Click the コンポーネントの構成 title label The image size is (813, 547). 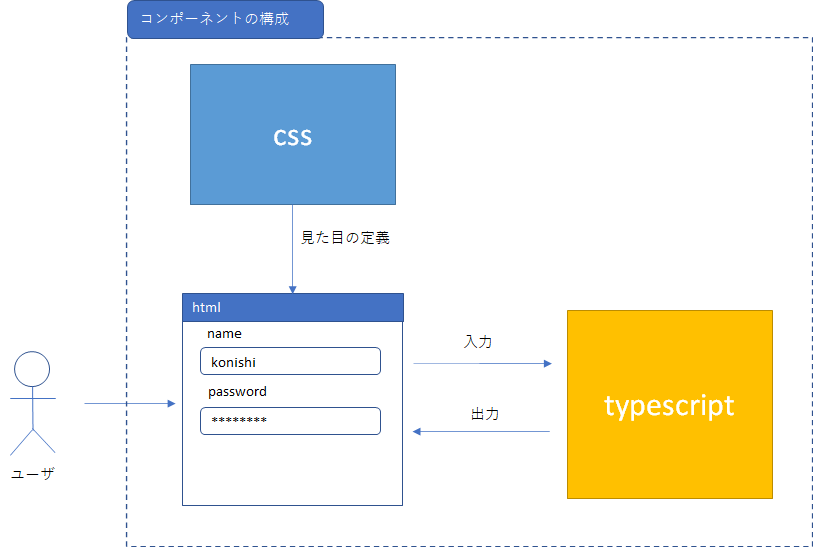226,19
